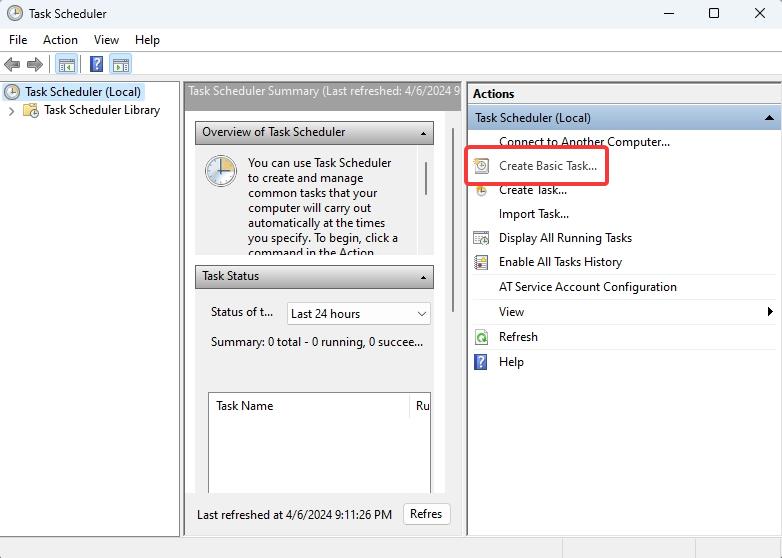Click Create Basic Task action
Viewport: 782px width, 558px height.
tap(548, 166)
